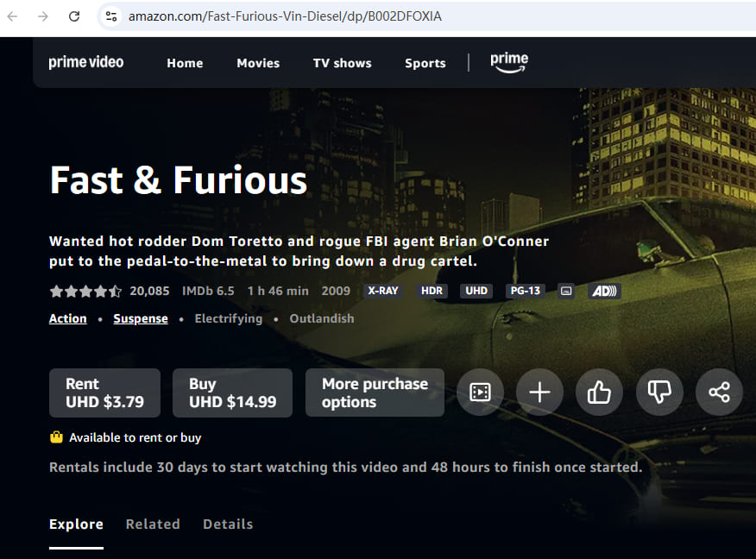Open the TV shows menu
The width and height of the screenshot is (756, 559).
(342, 63)
